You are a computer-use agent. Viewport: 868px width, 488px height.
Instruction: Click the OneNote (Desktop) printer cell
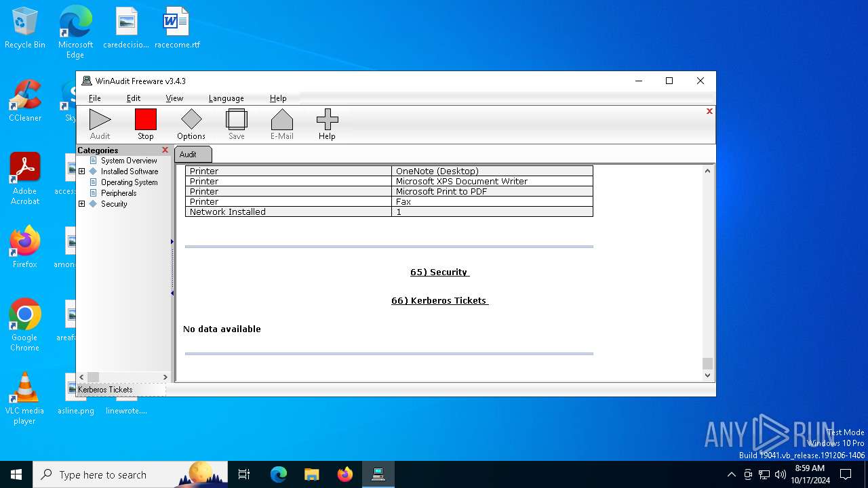point(492,171)
